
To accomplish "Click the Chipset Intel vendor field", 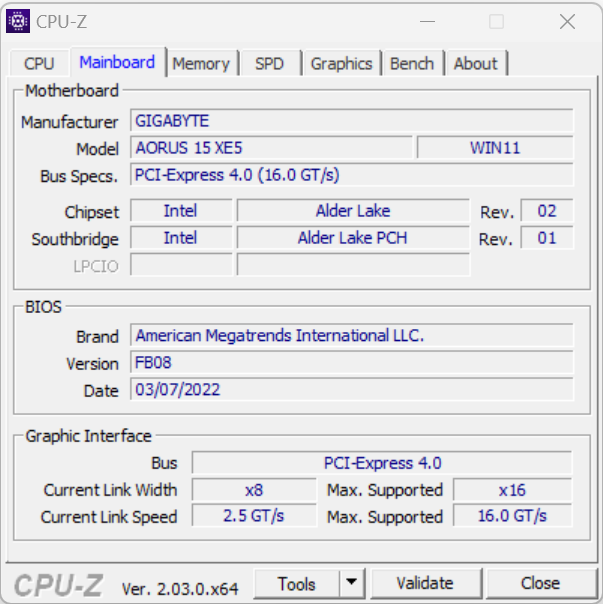I will (x=181, y=210).
